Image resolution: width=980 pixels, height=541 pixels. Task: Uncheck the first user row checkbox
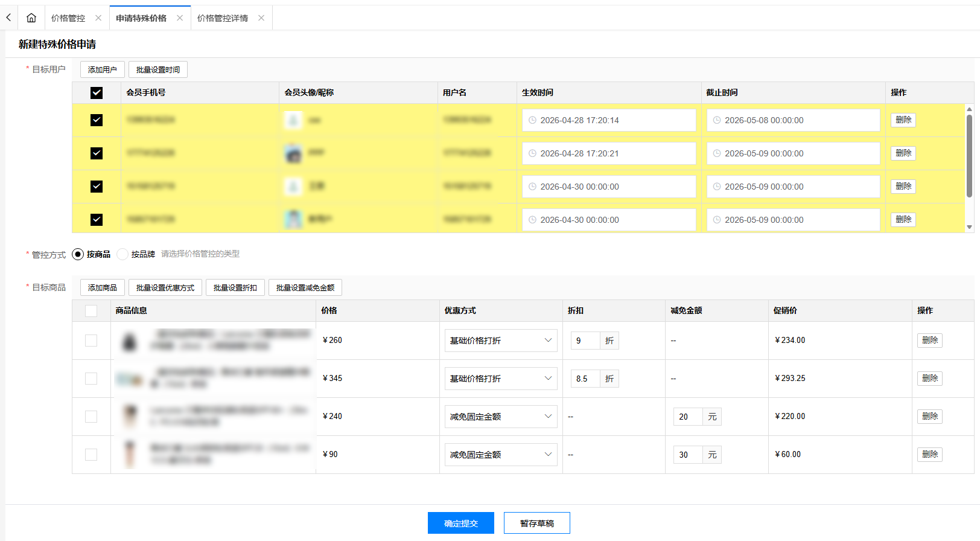(x=97, y=120)
